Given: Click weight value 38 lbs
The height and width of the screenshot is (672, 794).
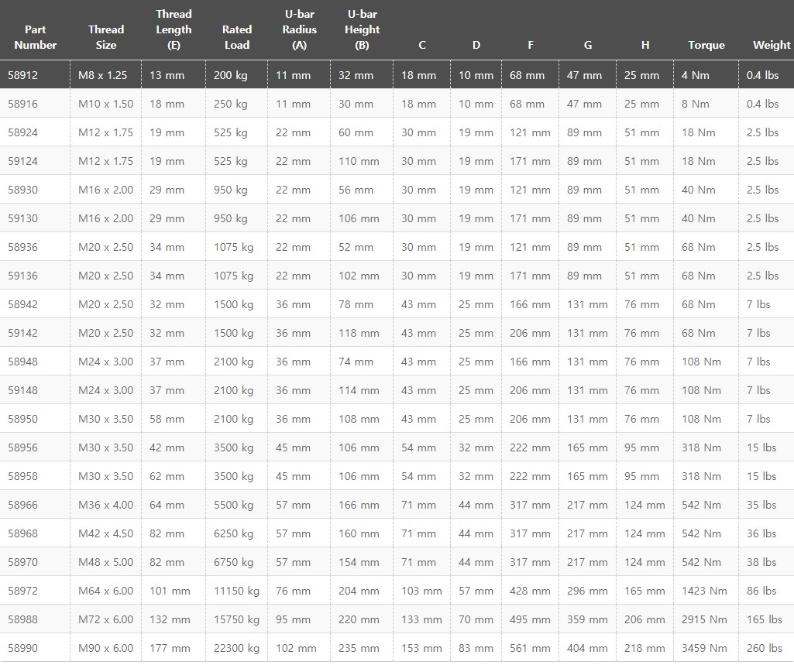Looking at the screenshot, I should tap(761, 562).
